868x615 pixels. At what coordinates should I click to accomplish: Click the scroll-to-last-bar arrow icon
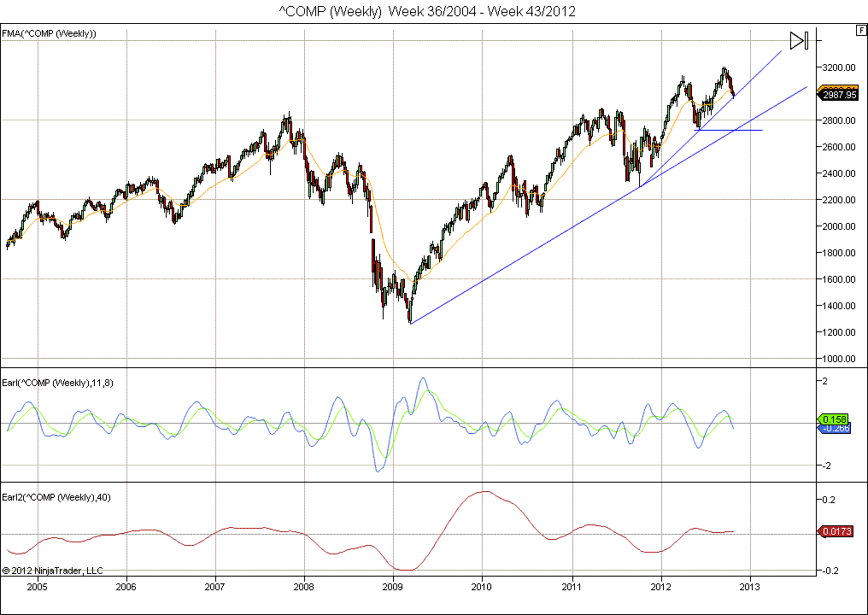tap(798, 40)
